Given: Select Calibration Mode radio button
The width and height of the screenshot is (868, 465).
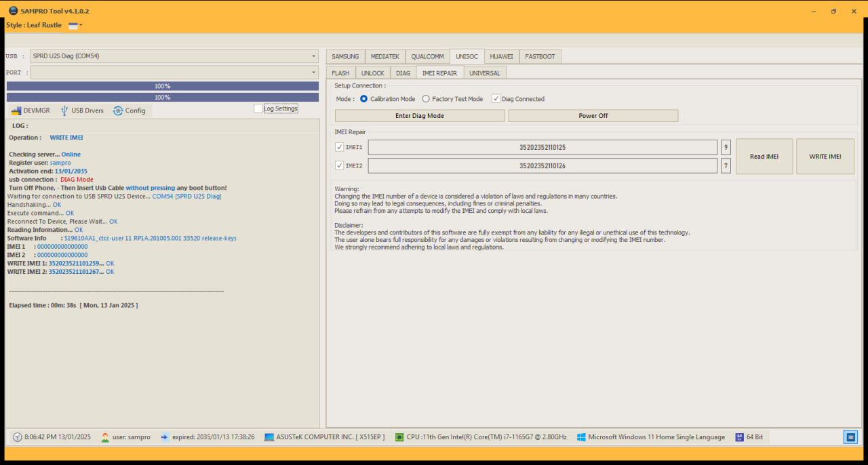Looking at the screenshot, I should [x=364, y=99].
